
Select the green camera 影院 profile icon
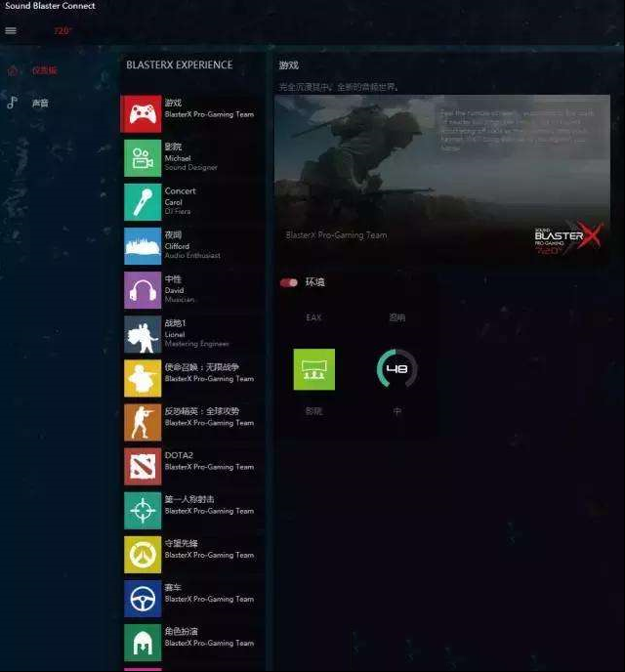pos(143,158)
